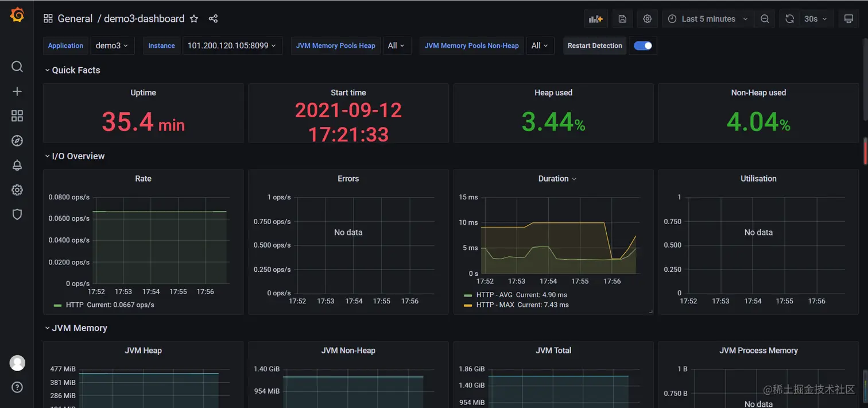The width and height of the screenshot is (868, 408).
Task: Open the Configuration gear icon in sidebar
Action: click(17, 190)
